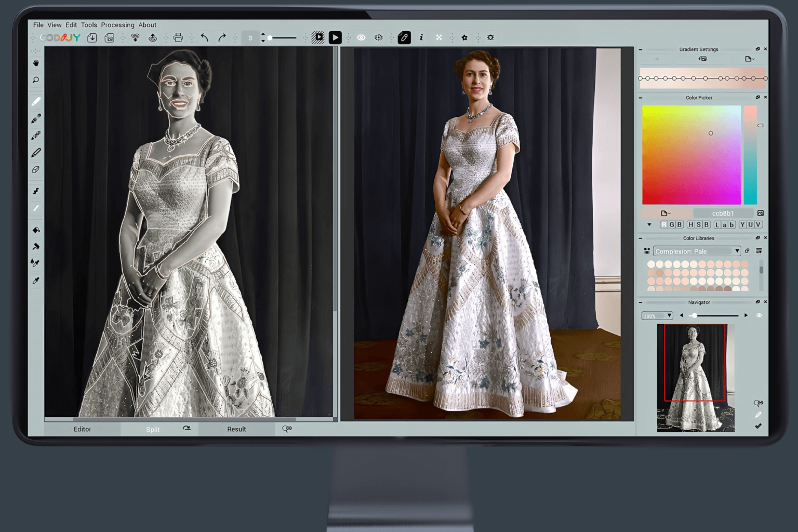Switch to the Result tab

click(x=236, y=429)
